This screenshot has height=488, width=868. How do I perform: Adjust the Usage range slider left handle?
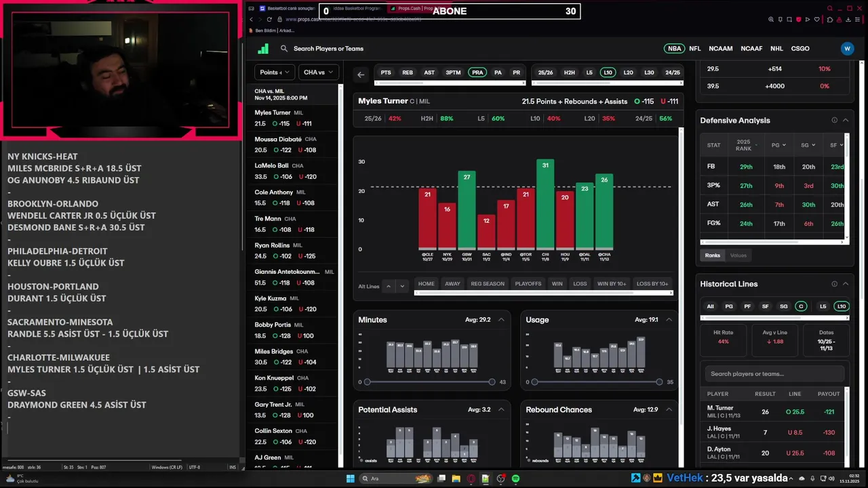(x=534, y=382)
